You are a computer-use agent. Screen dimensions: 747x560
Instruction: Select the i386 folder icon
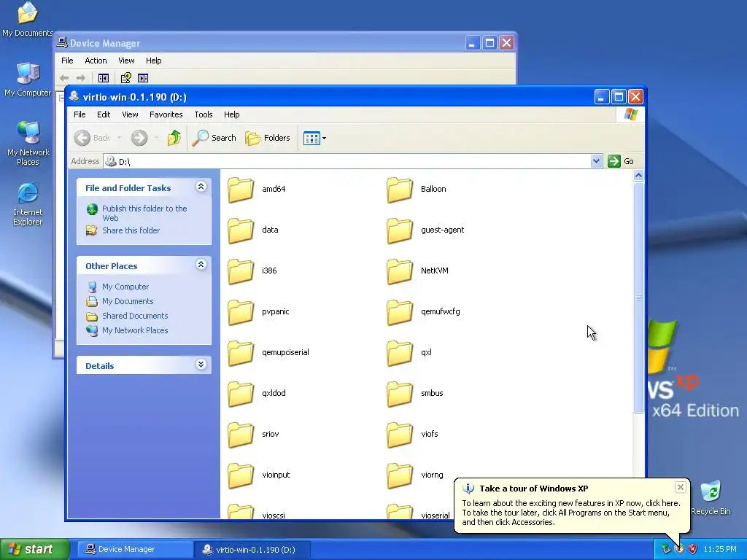241,271
